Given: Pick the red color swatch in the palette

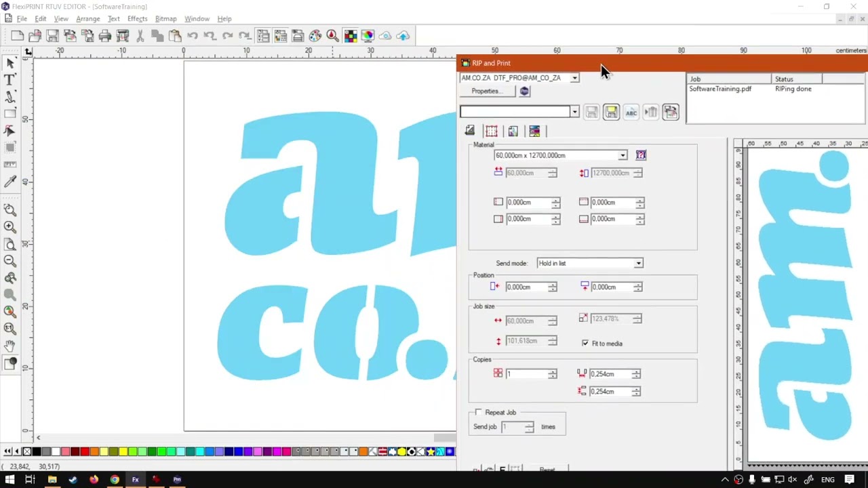Looking at the screenshot, I should pyautogui.click(x=84, y=451).
